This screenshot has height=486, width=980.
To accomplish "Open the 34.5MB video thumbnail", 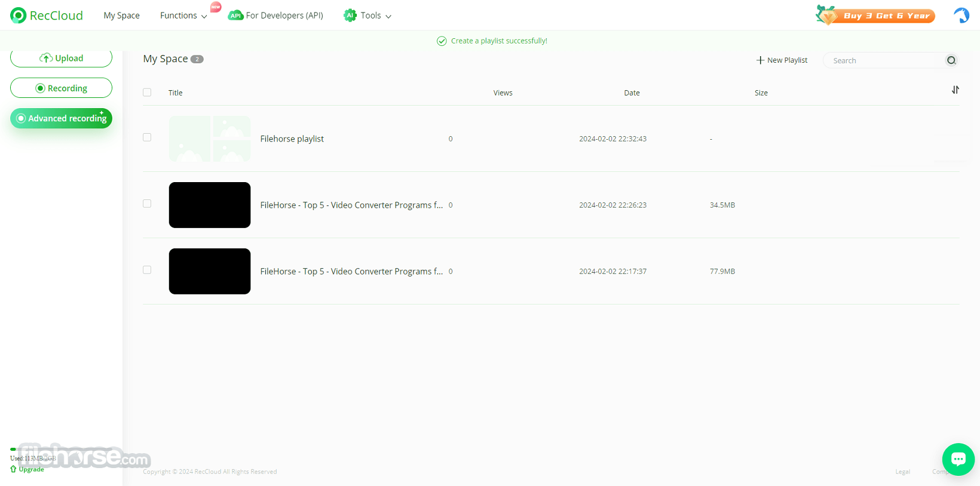I will click(x=210, y=205).
